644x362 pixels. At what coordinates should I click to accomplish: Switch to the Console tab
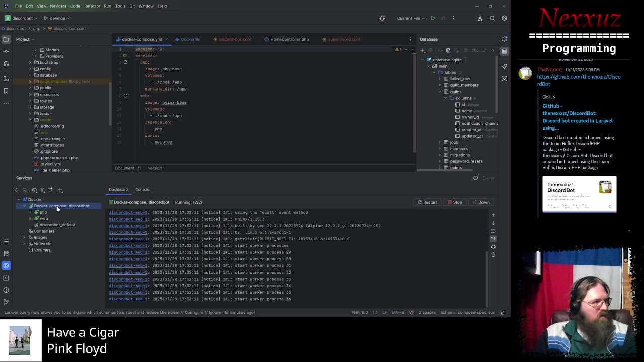[142, 189]
